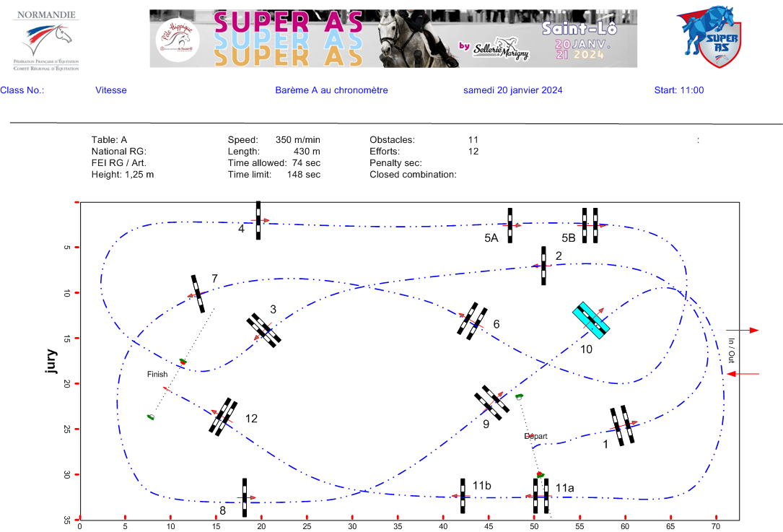Image resolution: width=783 pixels, height=532 pixels.
Task: Click the Normandie federation logo
Action: pyautogui.click(x=46, y=40)
